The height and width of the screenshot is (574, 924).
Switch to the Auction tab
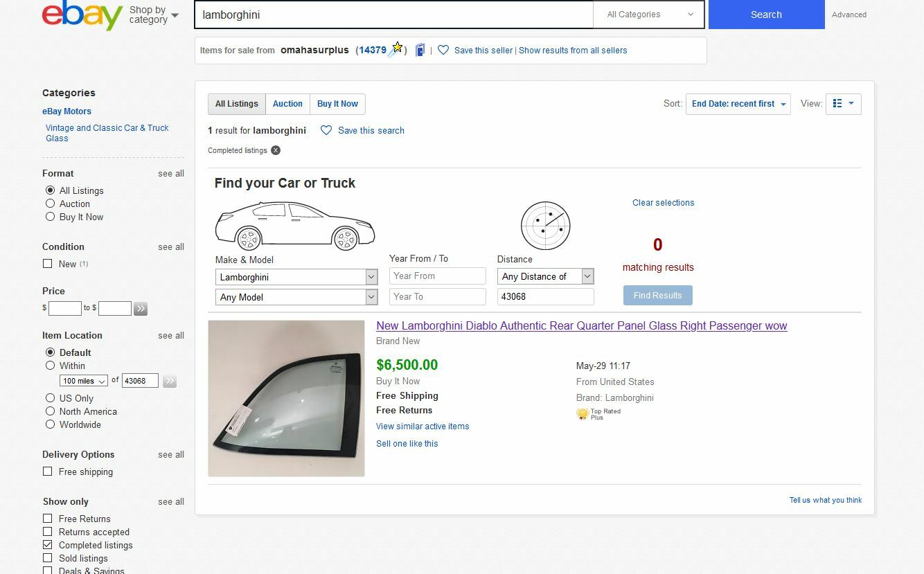click(287, 104)
